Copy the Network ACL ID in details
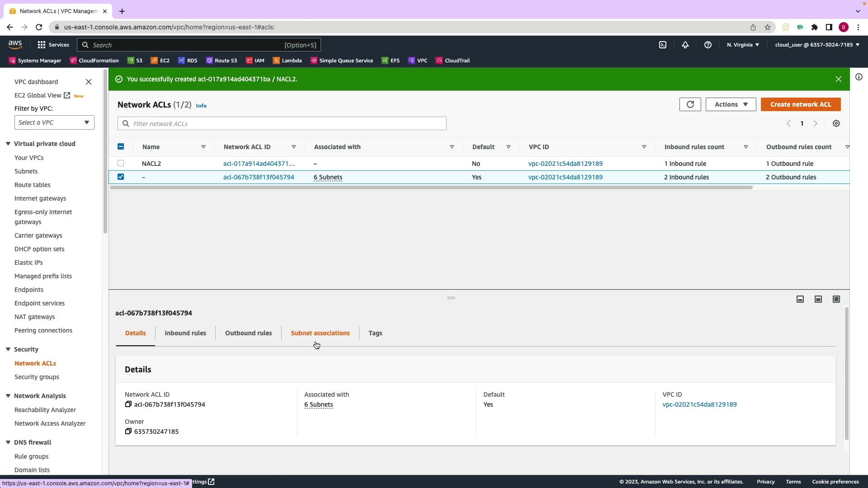 coord(128,404)
